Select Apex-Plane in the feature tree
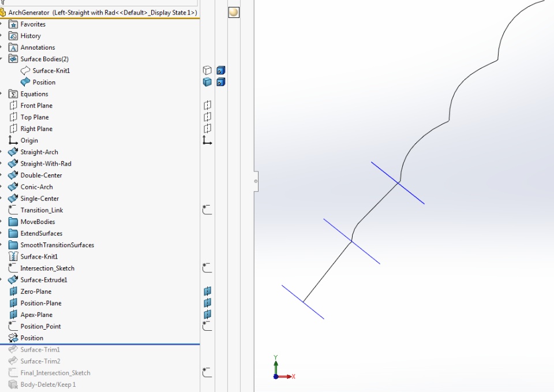 36,315
